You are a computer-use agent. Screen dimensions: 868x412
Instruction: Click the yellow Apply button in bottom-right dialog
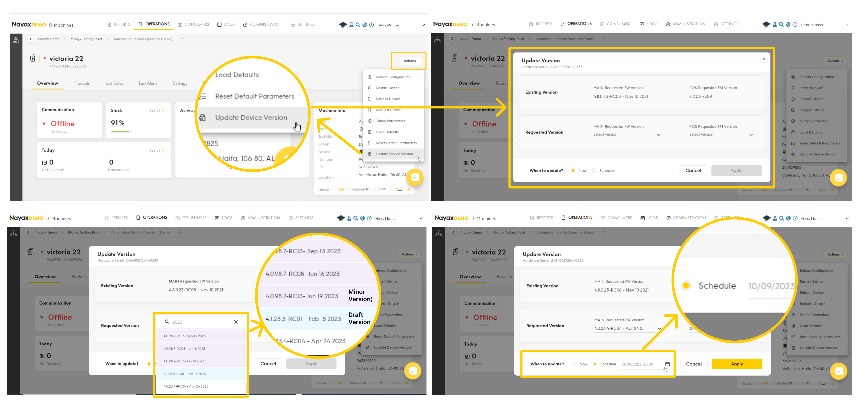[x=737, y=364]
